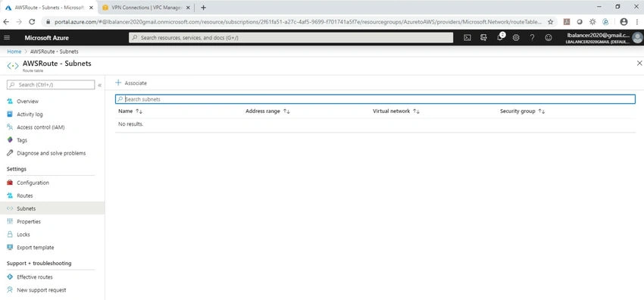This screenshot has width=644, height=300.
Task: Open the account avatar menu
Action: (637, 38)
